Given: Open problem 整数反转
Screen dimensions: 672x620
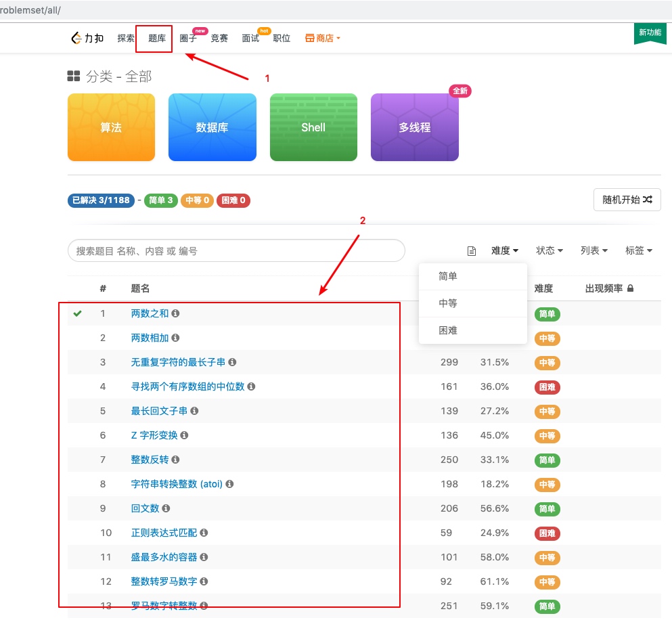Looking at the screenshot, I should (150, 460).
